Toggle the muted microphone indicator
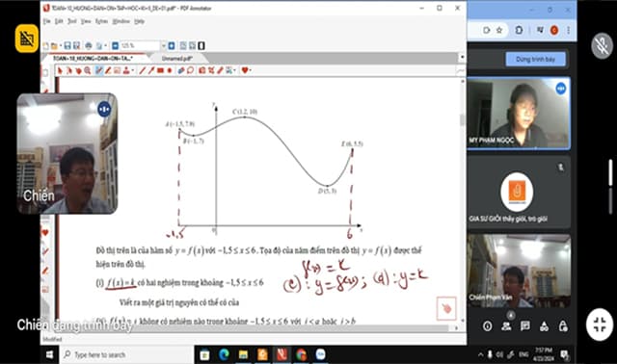The height and width of the screenshot is (364, 617). [x=602, y=45]
